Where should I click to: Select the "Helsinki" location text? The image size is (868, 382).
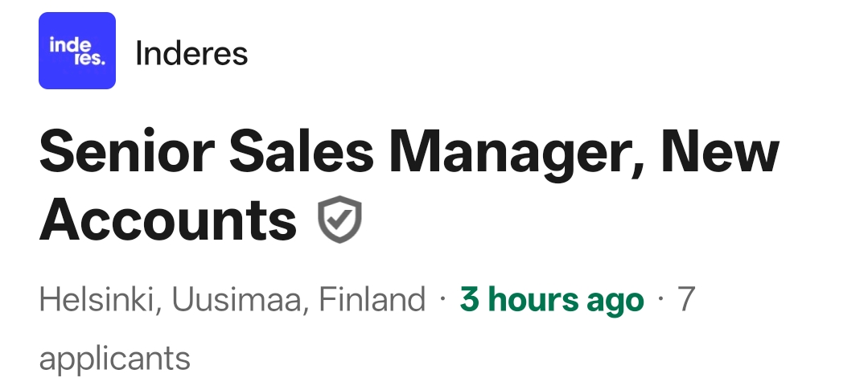click(92, 300)
